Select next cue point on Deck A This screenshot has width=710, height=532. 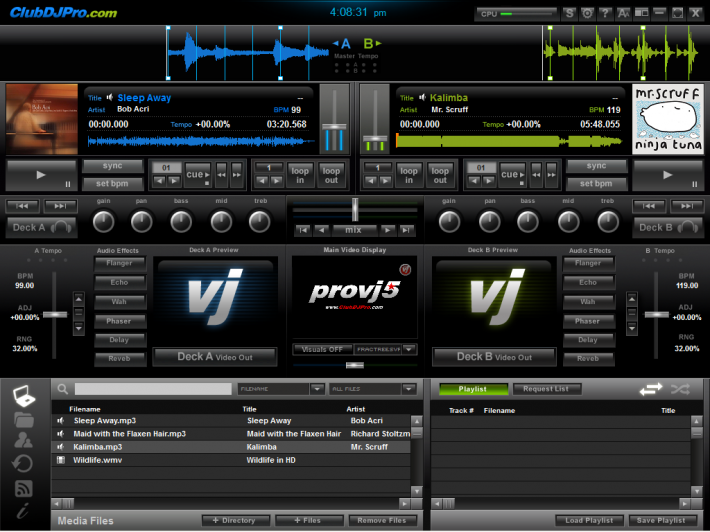pyautogui.click(x=174, y=181)
